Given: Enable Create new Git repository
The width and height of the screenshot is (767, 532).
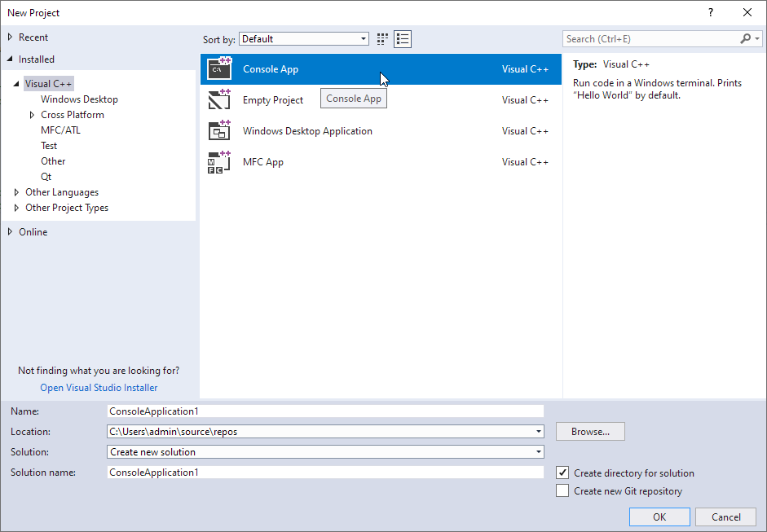Looking at the screenshot, I should [x=562, y=490].
